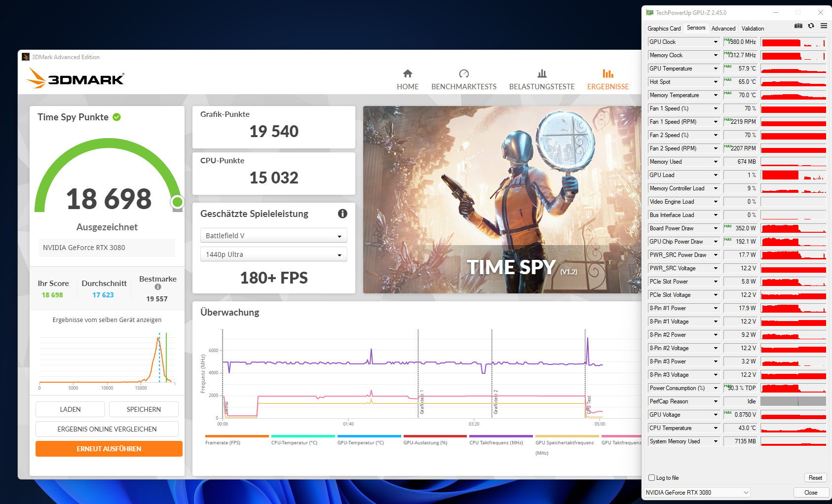Click the SPEICHERN button

[144, 409]
